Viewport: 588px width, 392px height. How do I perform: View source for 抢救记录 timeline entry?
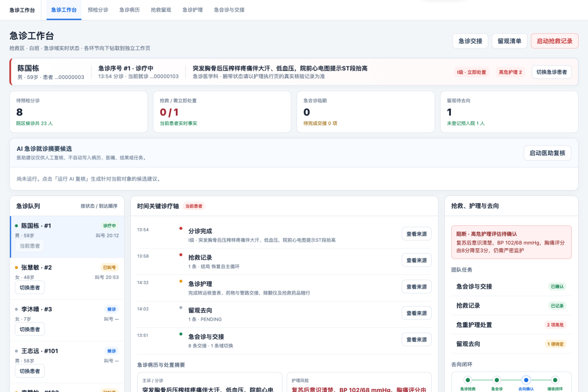click(x=416, y=260)
